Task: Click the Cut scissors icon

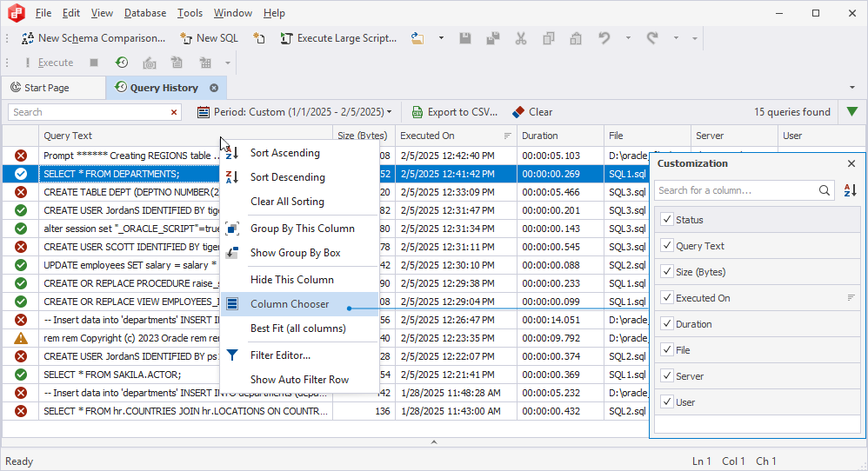Action: click(520, 38)
